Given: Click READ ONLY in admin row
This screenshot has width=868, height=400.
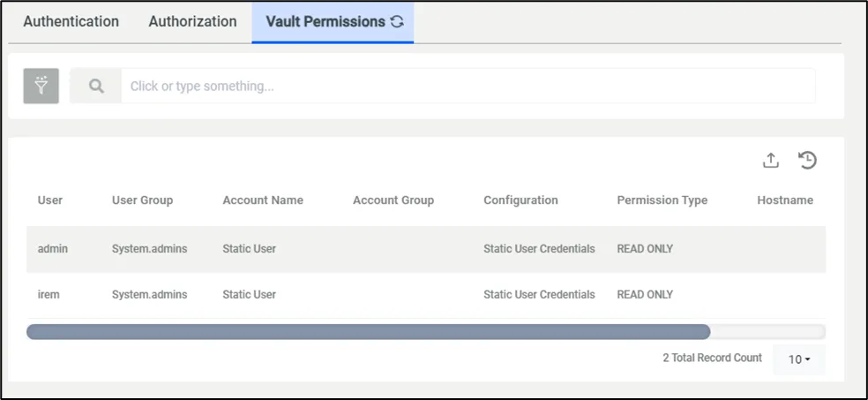Looking at the screenshot, I should coord(645,249).
